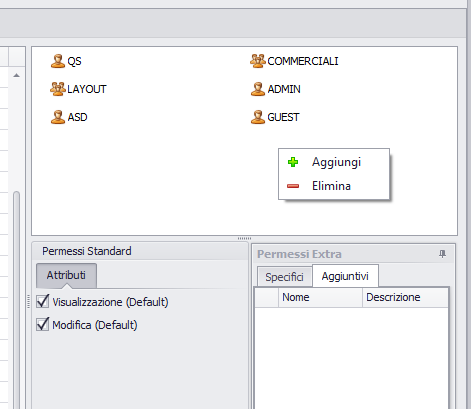Toggle the pin icon in Permessi Extra
Image resolution: width=471 pixels, height=409 pixels.
tap(442, 254)
